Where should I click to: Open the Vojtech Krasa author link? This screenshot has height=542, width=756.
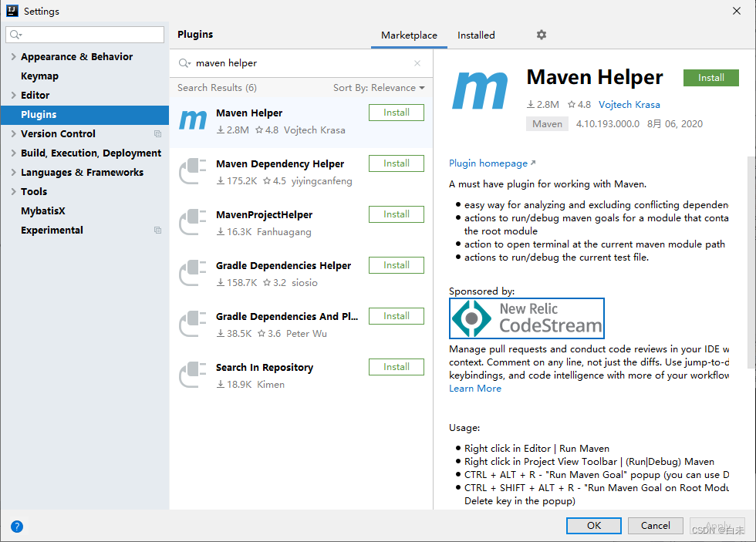pos(629,105)
